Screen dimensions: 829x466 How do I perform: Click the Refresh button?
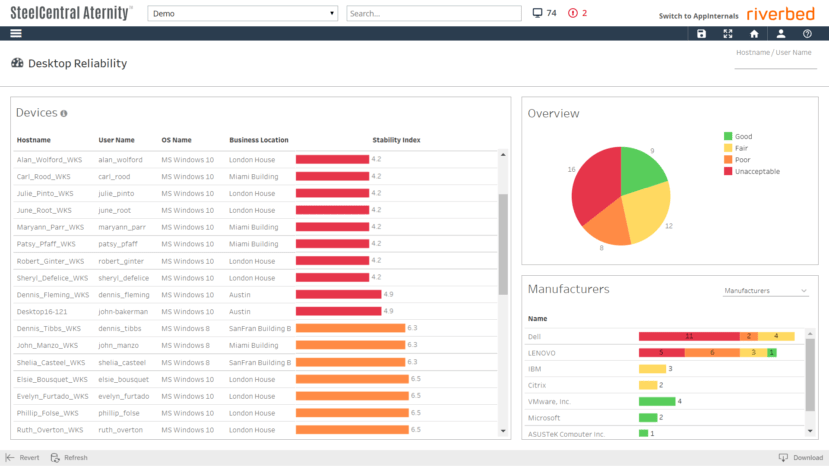pyautogui.click(x=69, y=458)
